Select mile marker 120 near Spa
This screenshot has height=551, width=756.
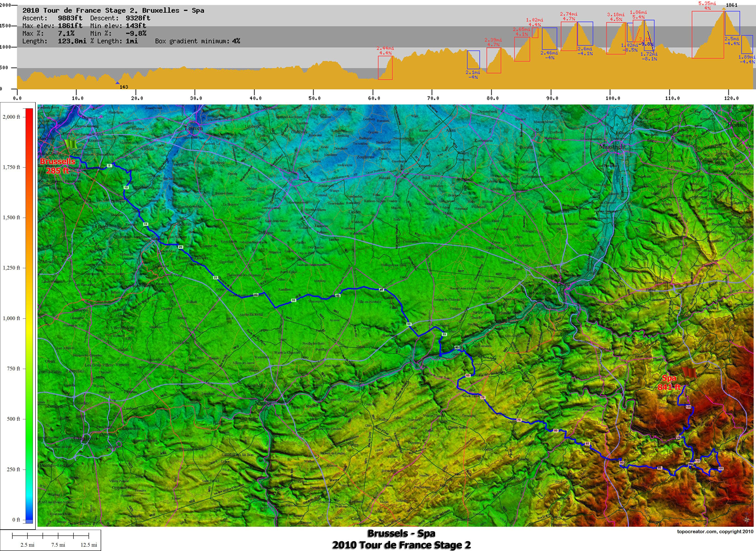click(x=688, y=407)
